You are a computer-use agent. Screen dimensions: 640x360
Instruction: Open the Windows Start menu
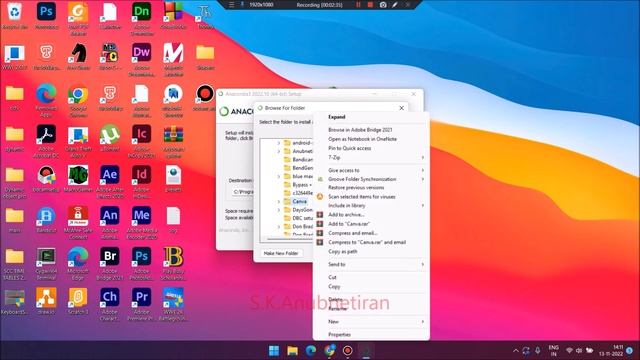point(274,351)
